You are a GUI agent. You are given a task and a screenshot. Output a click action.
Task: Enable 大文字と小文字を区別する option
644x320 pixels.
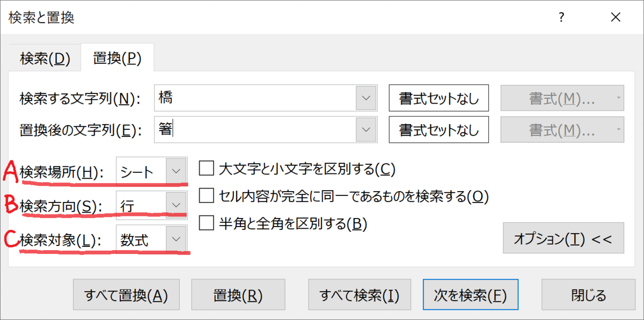click(206, 169)
